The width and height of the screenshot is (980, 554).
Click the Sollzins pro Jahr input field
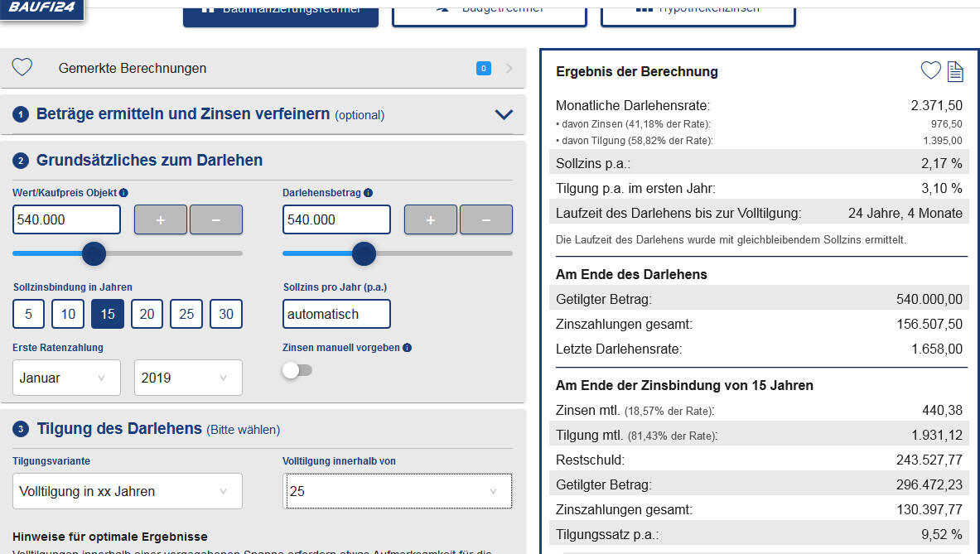tap(336, 314)
